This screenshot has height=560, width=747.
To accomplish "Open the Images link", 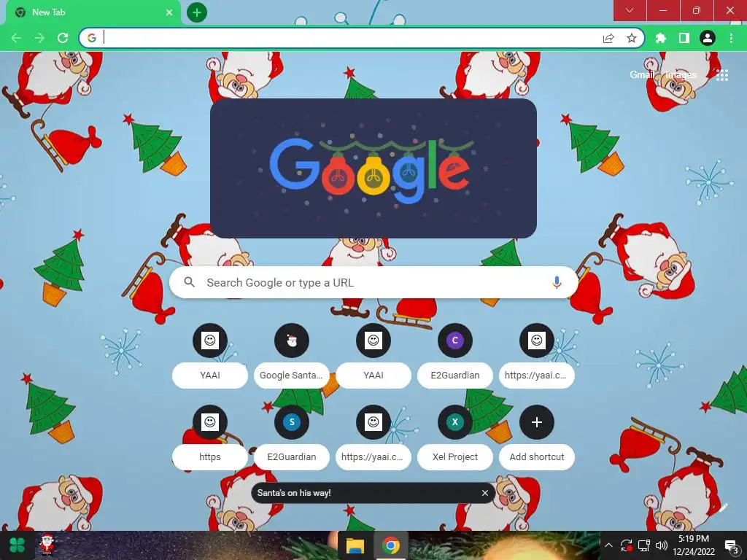I will tap(681, 75).
